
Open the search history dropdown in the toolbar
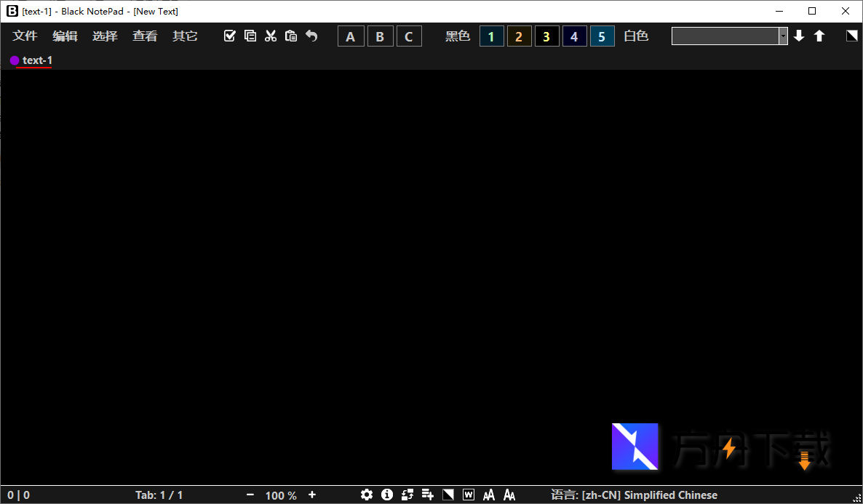click(x=784, y=36)
